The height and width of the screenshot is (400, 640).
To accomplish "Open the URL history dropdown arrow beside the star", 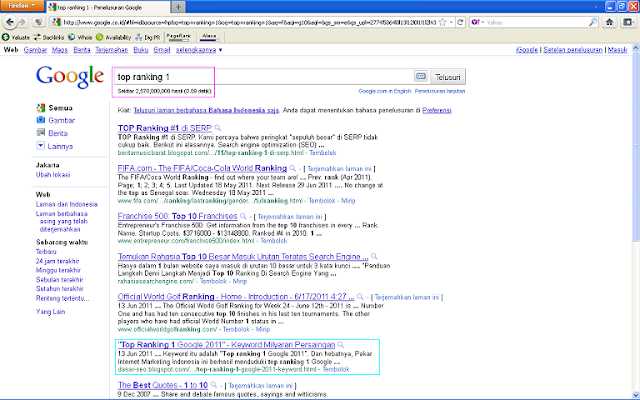I will pyautogui.click(x=451, y=22).
